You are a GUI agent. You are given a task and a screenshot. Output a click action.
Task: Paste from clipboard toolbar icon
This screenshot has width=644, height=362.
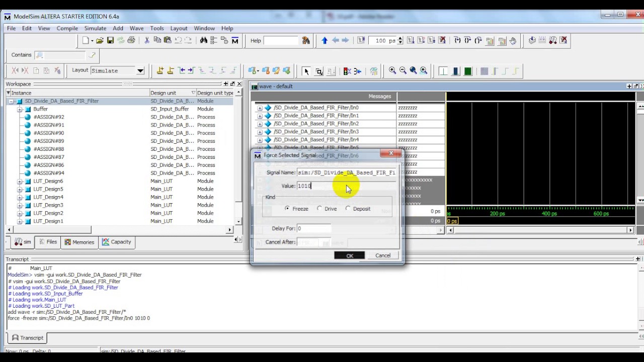168,41
